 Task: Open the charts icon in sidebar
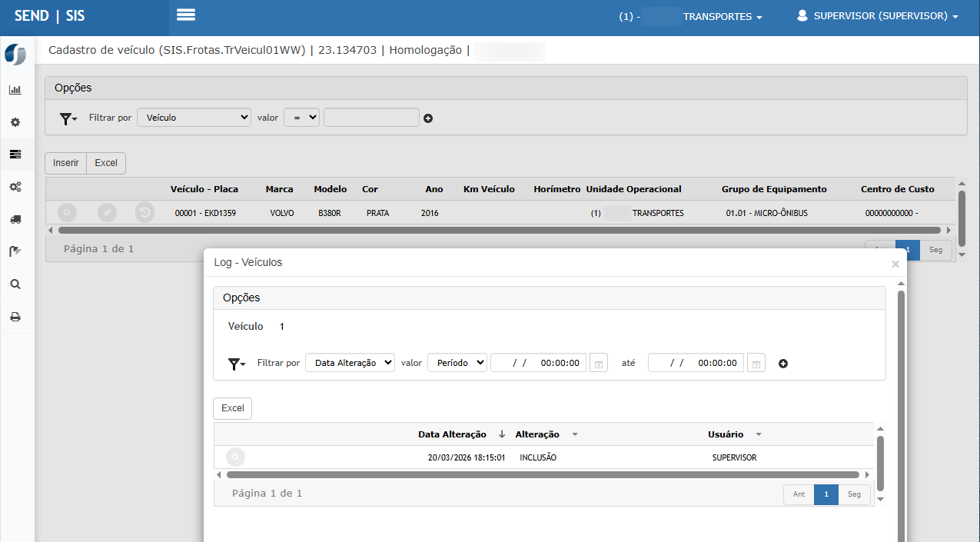tap(15, 90)
